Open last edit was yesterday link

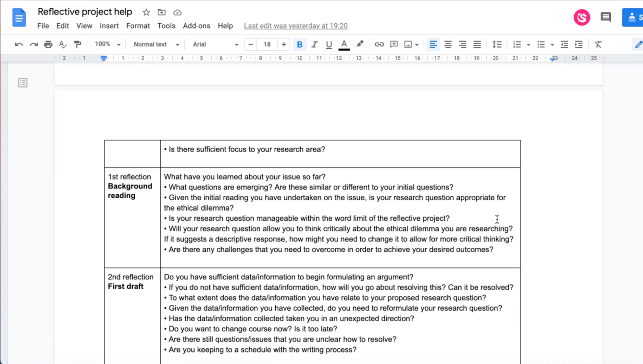(296, 26)
